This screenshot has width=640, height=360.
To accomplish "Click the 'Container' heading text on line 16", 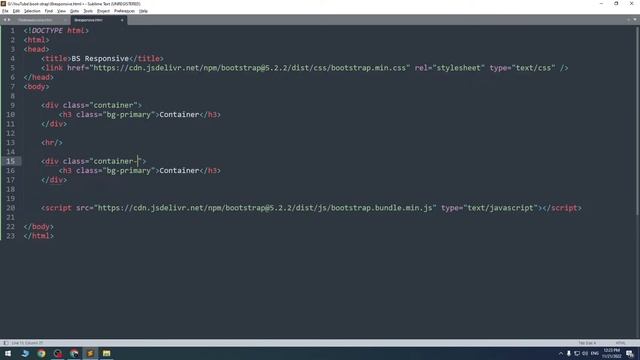I will coord(179,171).
